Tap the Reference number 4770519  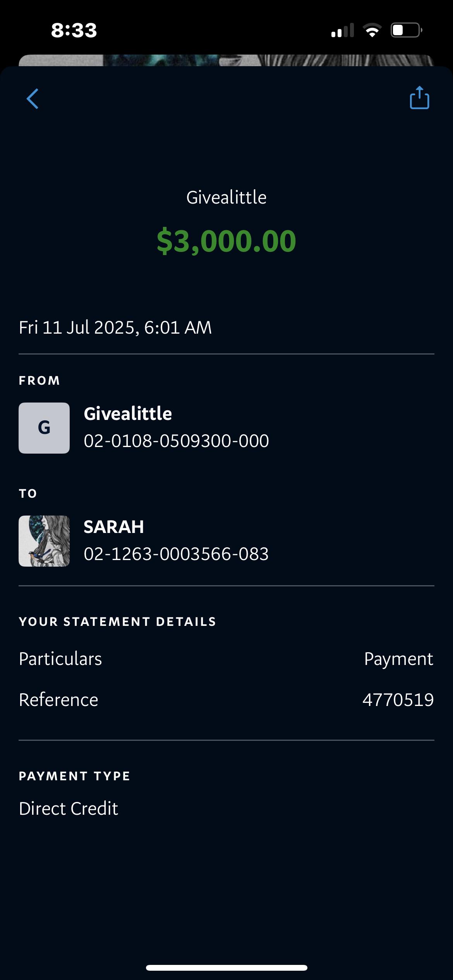point(398,700)
